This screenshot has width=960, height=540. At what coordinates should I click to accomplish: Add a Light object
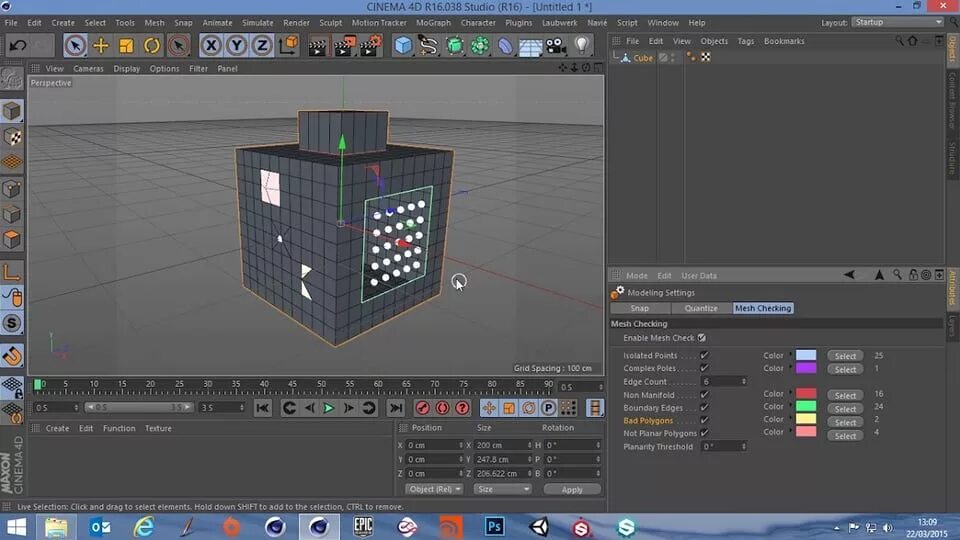(582, 45)
